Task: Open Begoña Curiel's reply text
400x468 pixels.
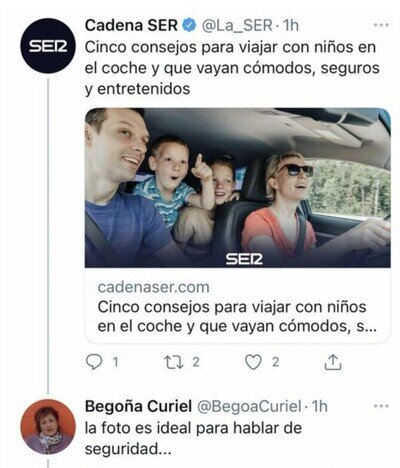Action: click(193, 439)
